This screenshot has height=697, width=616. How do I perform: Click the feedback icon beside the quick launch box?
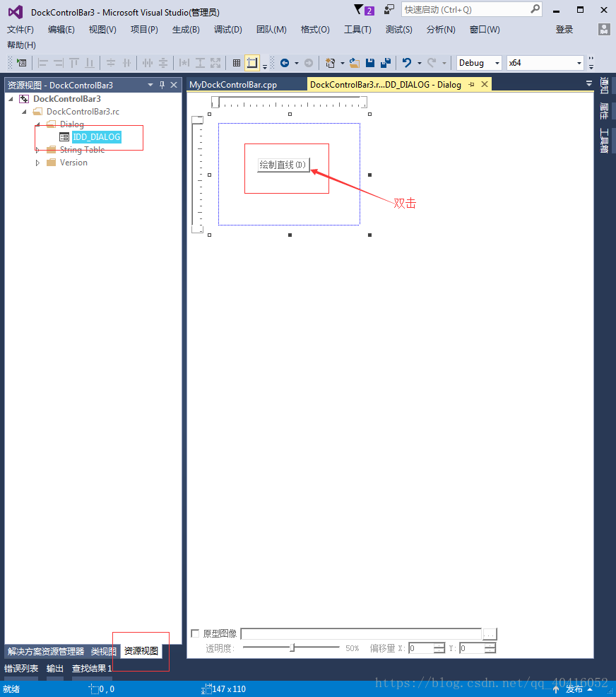[x=389, y=9]
